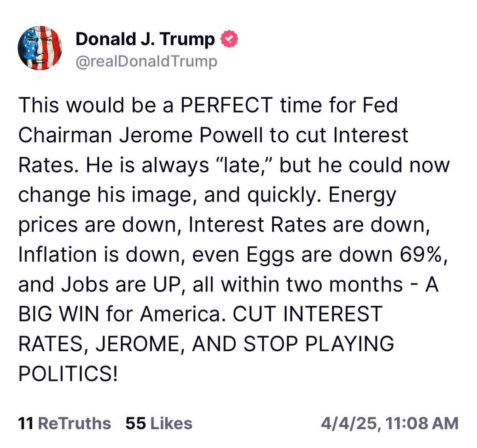Click the word Eggs in the post
The image size is (477, 448).
pos(270,255)
